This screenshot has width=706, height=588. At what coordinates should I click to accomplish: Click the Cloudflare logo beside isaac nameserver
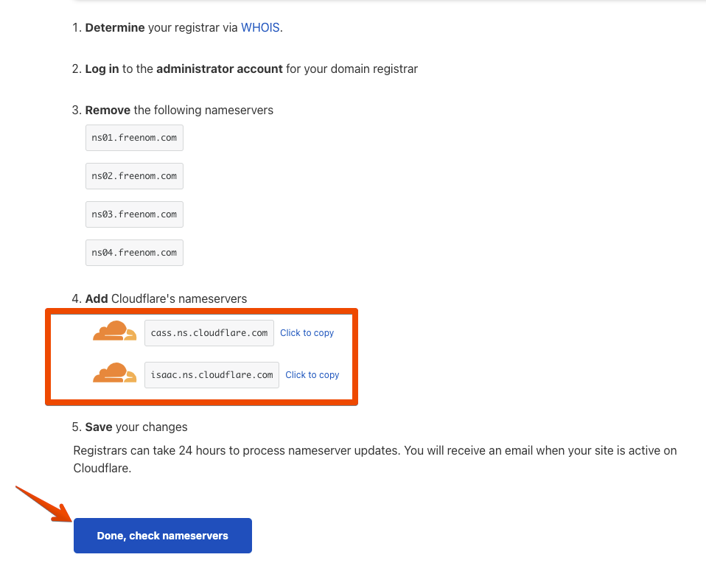pyautogui.click(x=114, y=373)
